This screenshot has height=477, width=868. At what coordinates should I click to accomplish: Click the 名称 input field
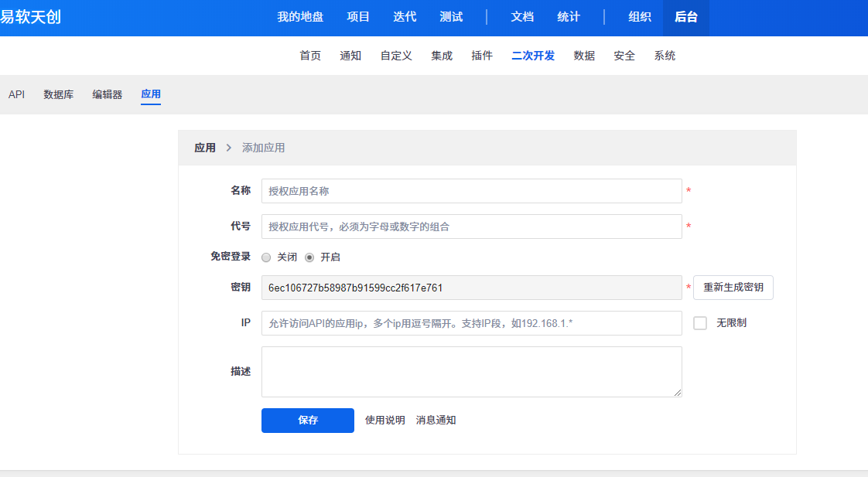pos(471,191)
